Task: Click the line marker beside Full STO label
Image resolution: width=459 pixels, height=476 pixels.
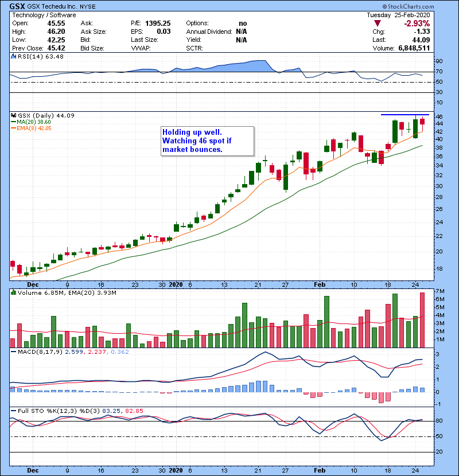Action: (x=13, y=411)
